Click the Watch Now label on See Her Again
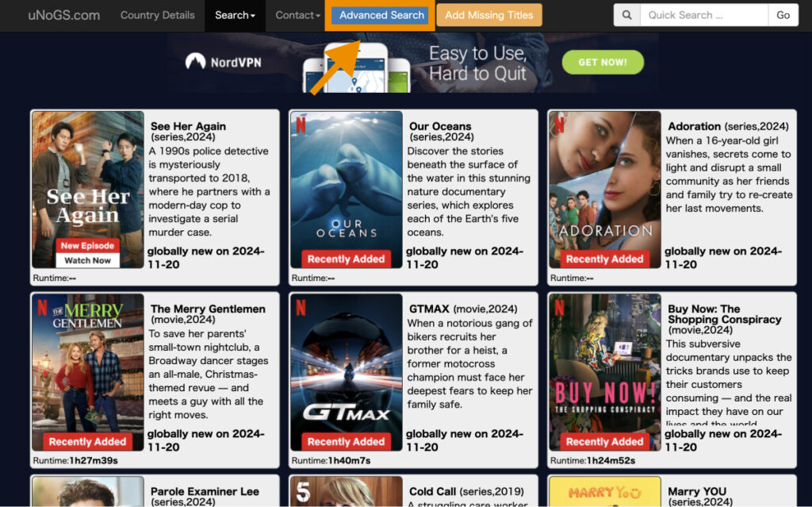The image size is (812, 507). tap(87, 260)
